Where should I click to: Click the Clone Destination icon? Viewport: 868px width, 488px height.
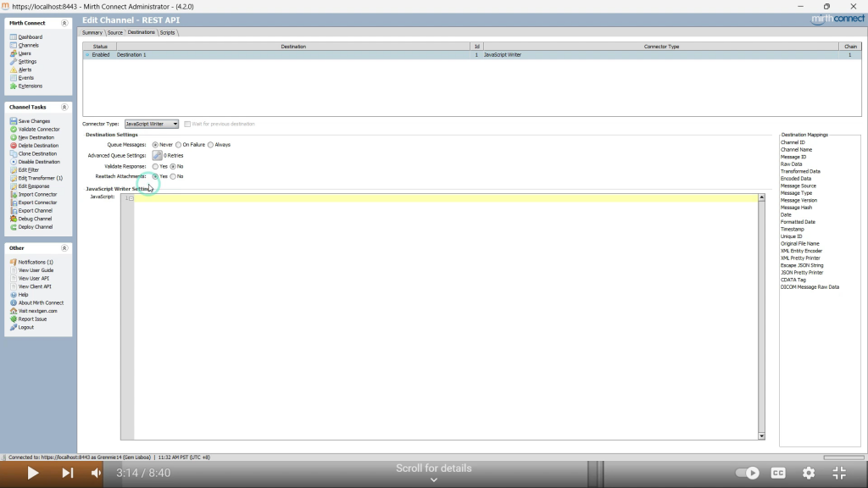[14, 154]
